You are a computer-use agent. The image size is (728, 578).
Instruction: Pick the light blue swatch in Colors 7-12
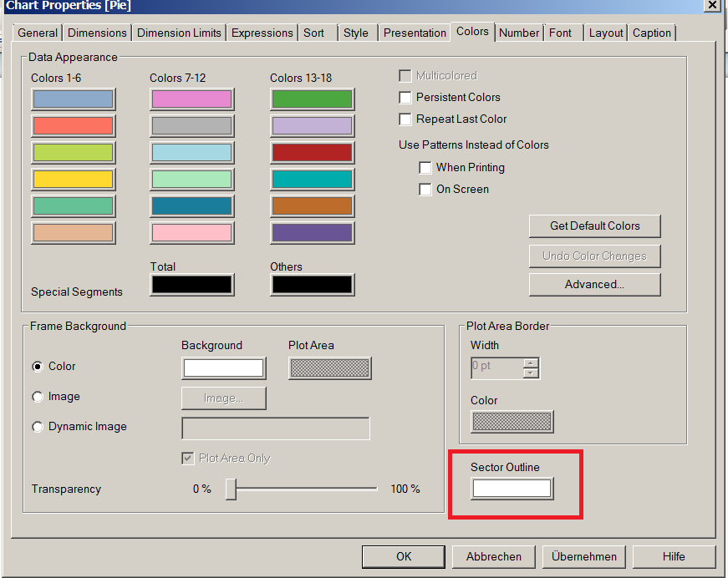point(191,153)
